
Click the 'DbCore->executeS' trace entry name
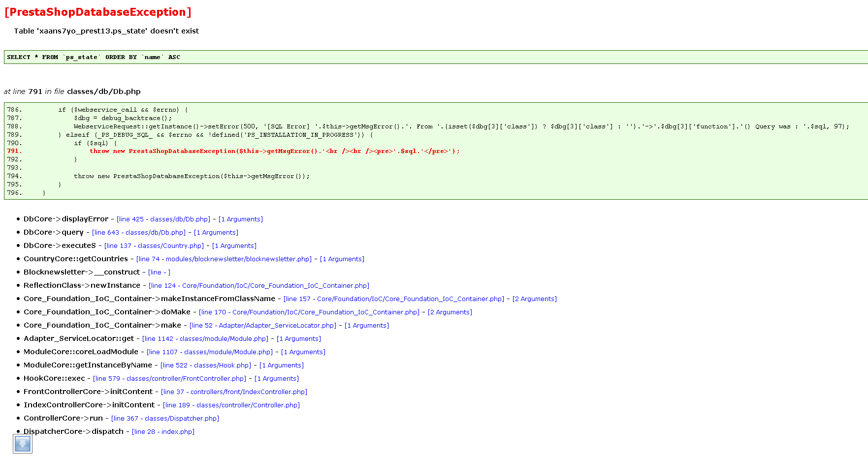(x=60, y=245)
